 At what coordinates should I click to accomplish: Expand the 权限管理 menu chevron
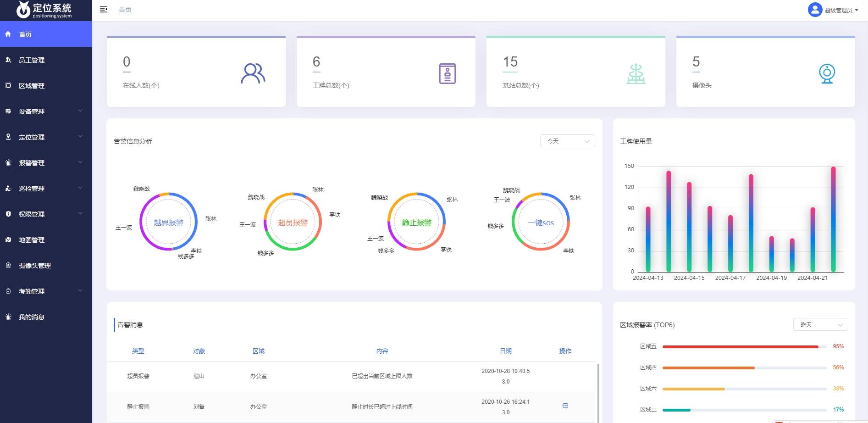80,213
